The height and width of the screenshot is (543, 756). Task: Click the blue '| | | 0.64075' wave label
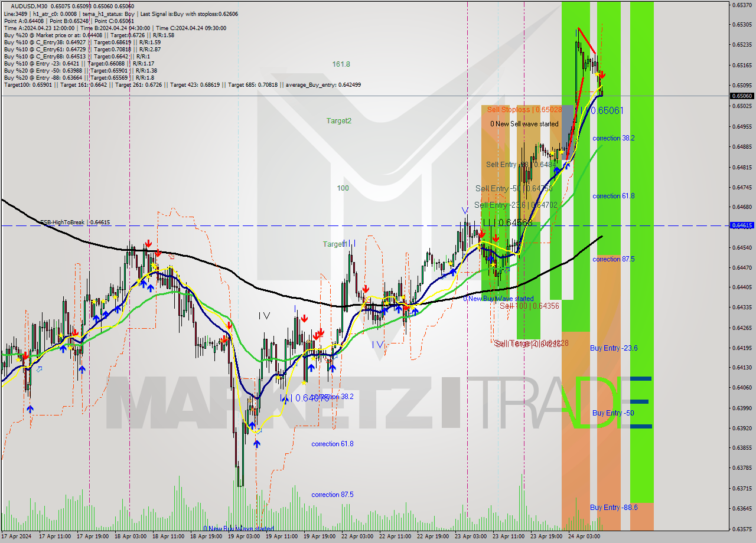(x=305, y=398)
